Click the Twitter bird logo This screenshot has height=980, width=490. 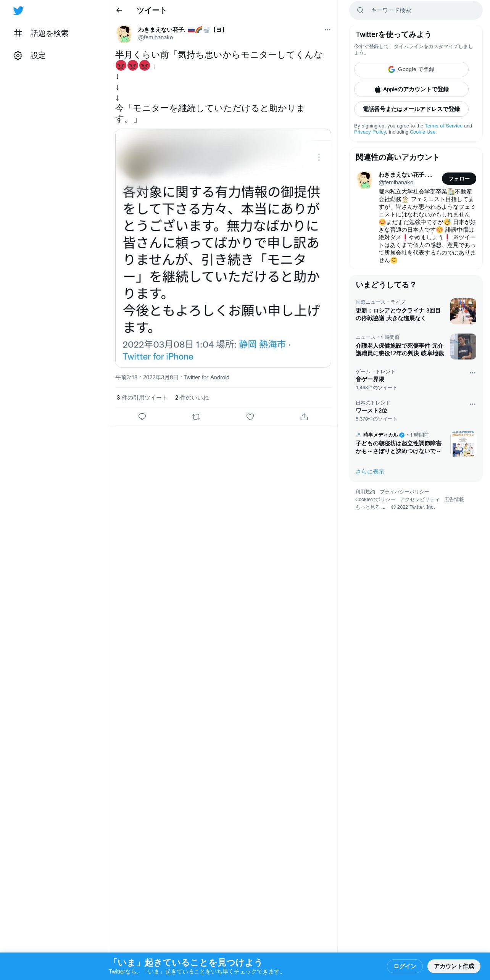[x=18, y=11]
